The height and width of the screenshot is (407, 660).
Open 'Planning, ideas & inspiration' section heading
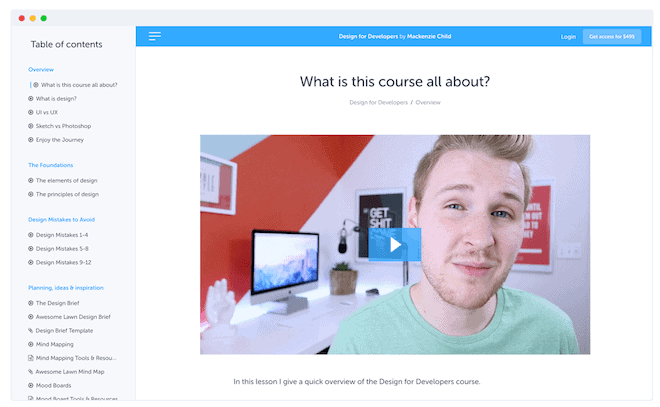coord(66,288)
